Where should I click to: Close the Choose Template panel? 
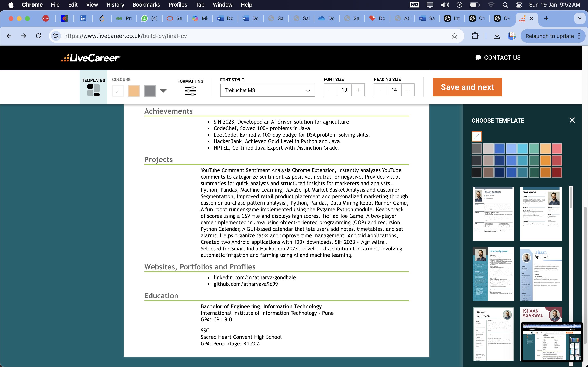572,120
